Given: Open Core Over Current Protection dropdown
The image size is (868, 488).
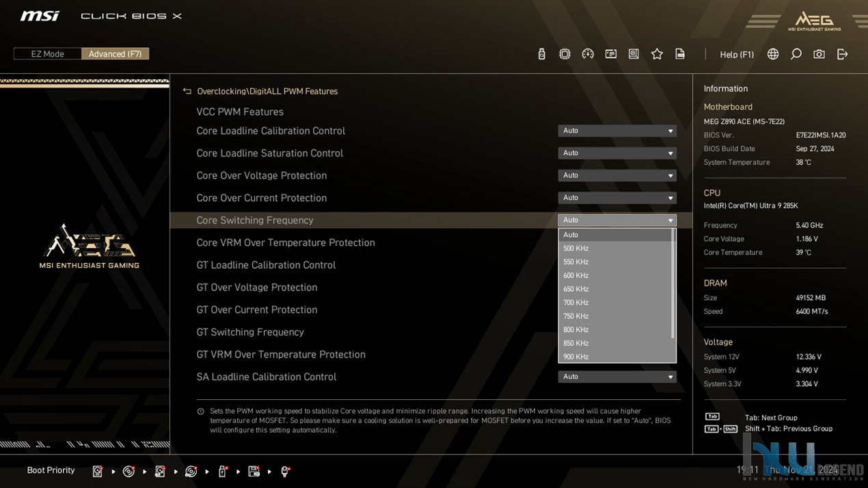Looking at the screenshot, I should pos(617,198).
